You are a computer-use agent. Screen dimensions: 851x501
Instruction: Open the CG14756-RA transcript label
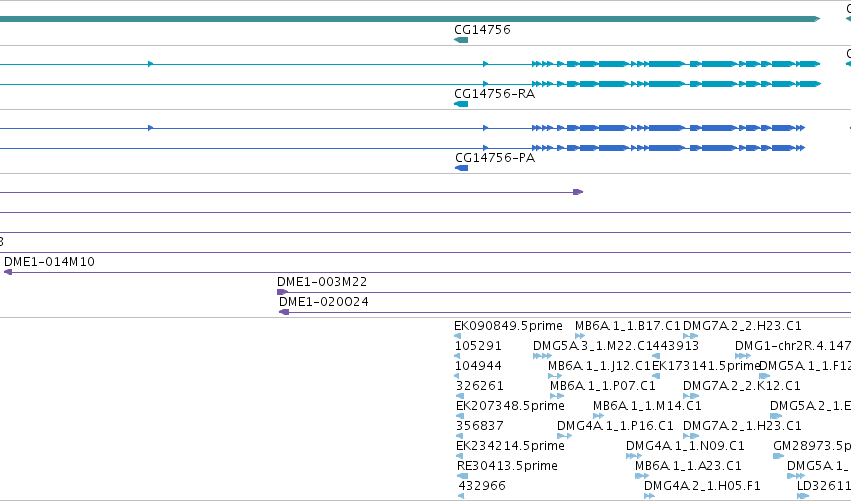pos(494,94)
